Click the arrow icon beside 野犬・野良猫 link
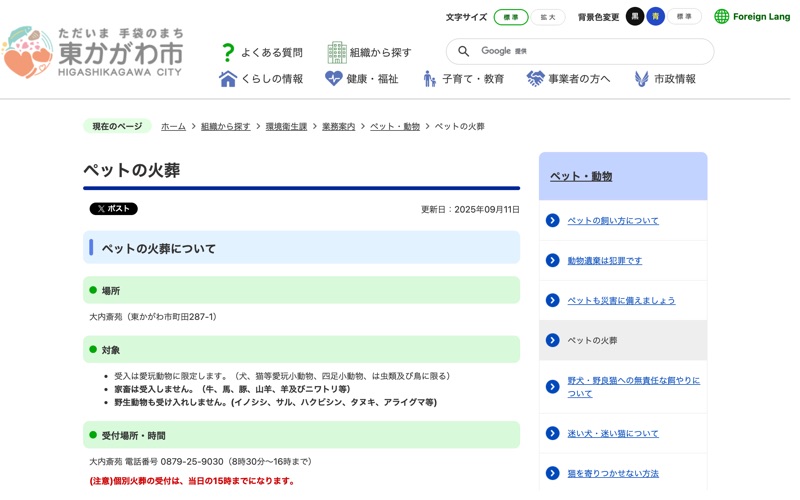This screenshot has height=500, width=800. pyautogui.click(x=553, y=387)
